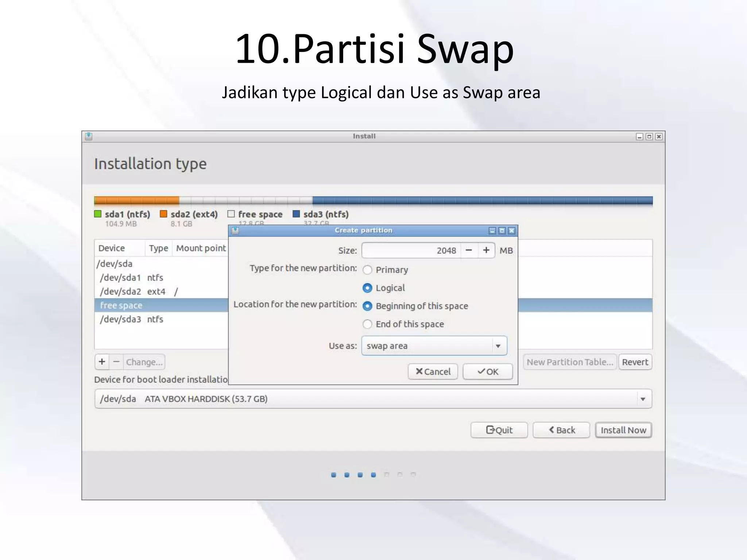Click the sda2 orange legend swatch
The height and width of the screenshot is (560, 747).
click(x=163, y=214)
